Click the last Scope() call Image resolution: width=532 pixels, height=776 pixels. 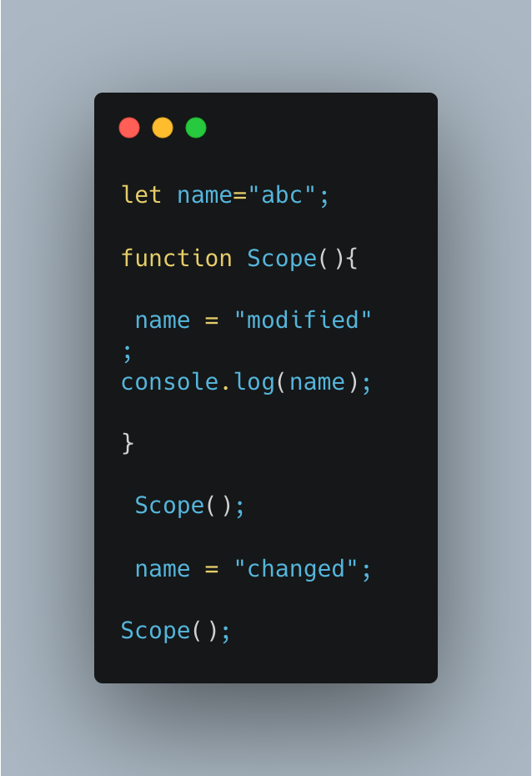tap(176, 631)
